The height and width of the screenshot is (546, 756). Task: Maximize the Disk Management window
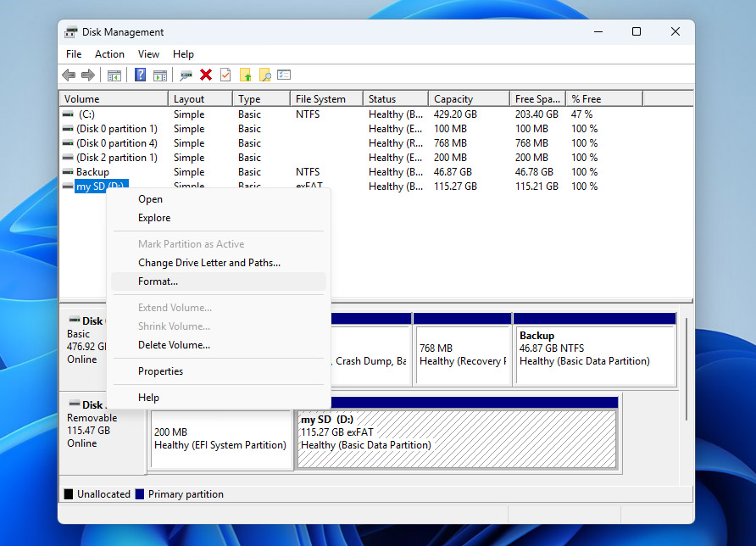pos(636,32)
